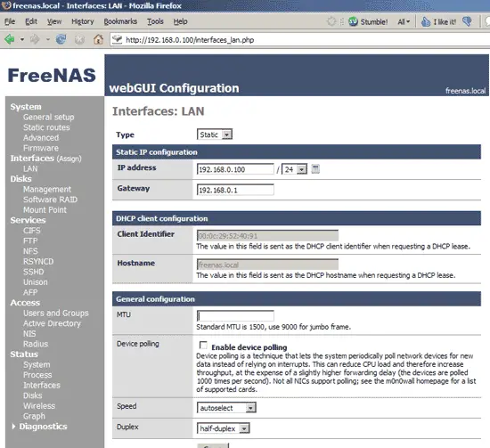Open Status Interfaces link
This screenshot has height=448, width=490.
tap(42, 385)
